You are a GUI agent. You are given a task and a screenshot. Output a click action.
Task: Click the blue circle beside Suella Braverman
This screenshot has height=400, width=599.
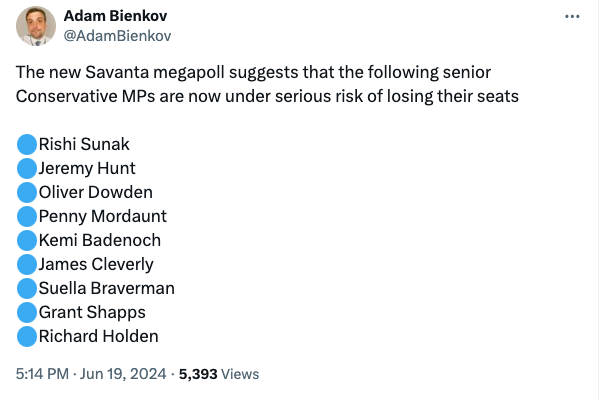click(x=27, y=288)
